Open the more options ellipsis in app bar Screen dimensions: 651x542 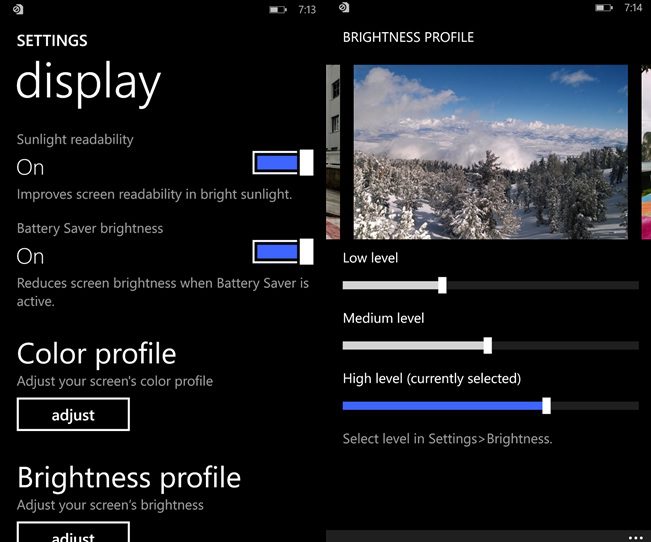pos(635,537)
